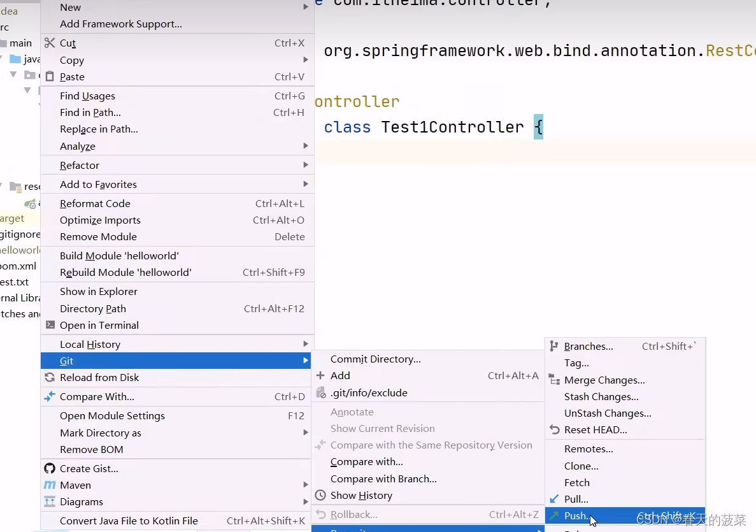Click the Reset HEAD undo icon
This screenshot has width=756, height=532.
[553, 429]
